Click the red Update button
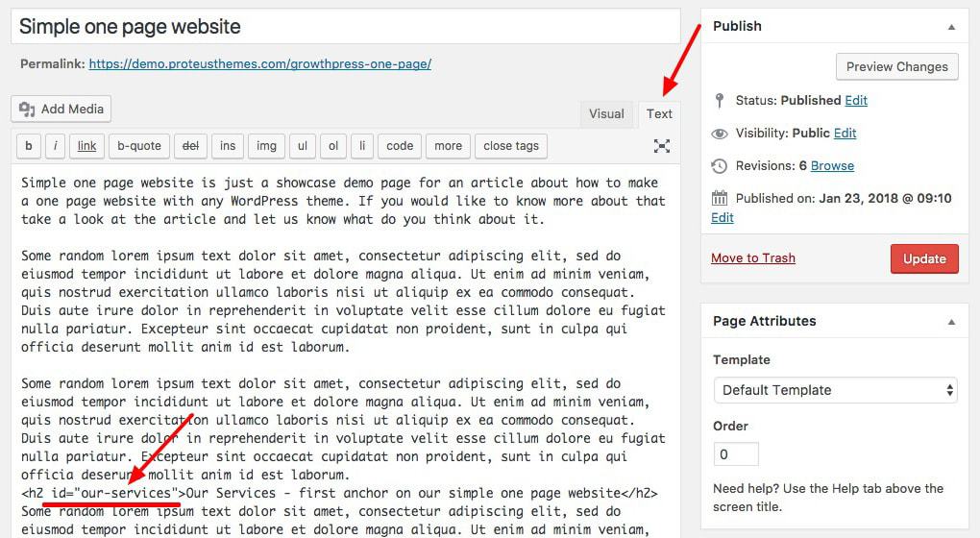The width and height of the screenshot is (980, 538). point(924,258)
